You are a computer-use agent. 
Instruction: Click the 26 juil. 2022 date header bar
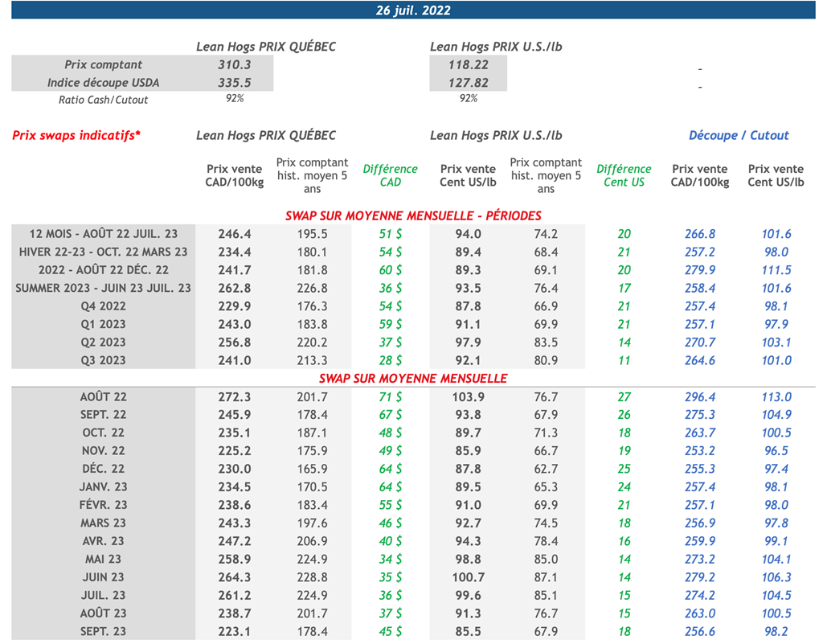click(x=413, y=10)
